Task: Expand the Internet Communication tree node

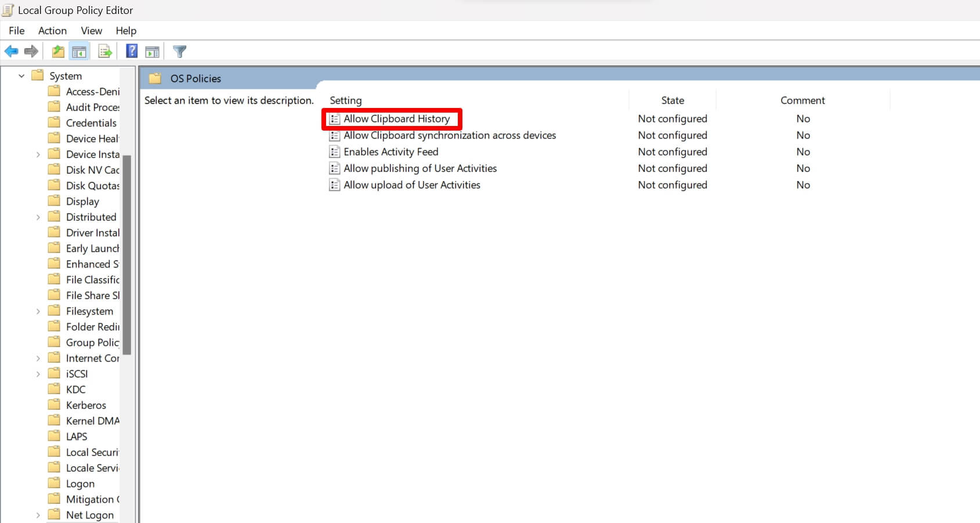Action: tap(38, 358)
